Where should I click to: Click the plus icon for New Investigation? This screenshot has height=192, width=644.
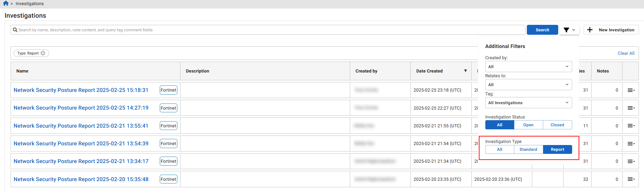click(590, 30)
